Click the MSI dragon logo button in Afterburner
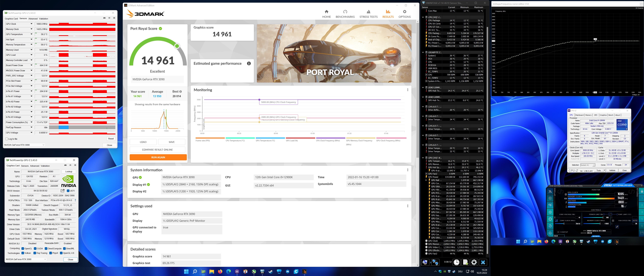This screenshot has width=644, height=276. coord(550,192)
